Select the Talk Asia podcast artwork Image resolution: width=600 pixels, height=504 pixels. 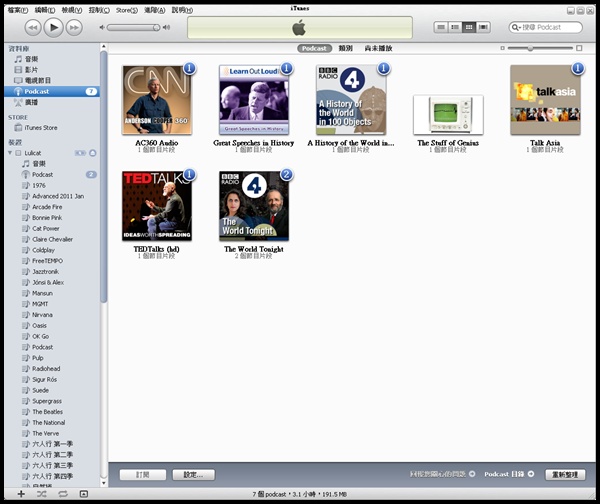pos(545,100)
